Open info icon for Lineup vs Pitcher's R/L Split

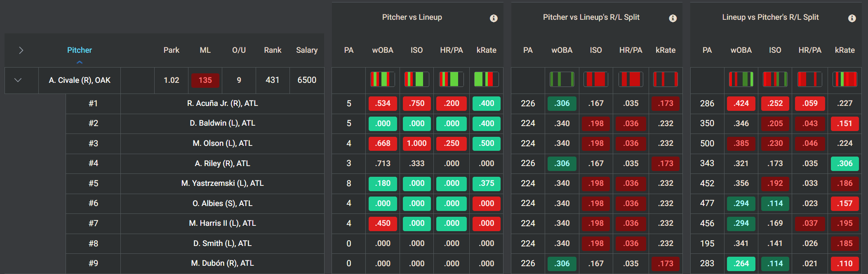click(852, 18)
